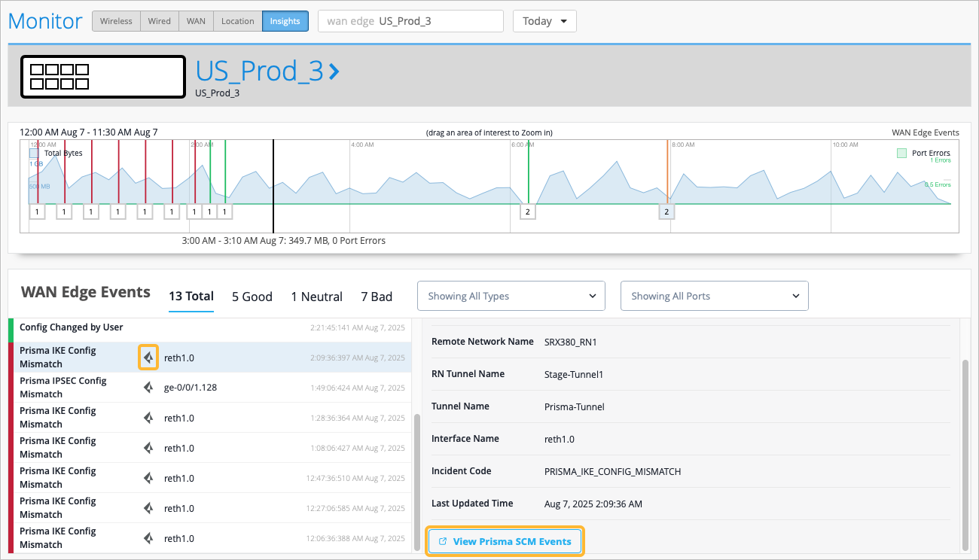Click the chevron next to US_Prod_3 title
Image resolution: width=979 pixels, height=560 pixels.
coord(334,72)
